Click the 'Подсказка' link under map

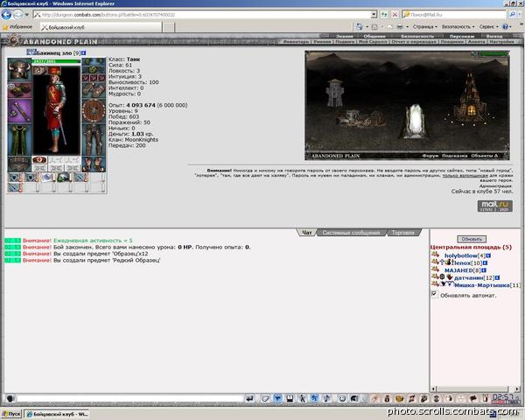pos(454,156)
